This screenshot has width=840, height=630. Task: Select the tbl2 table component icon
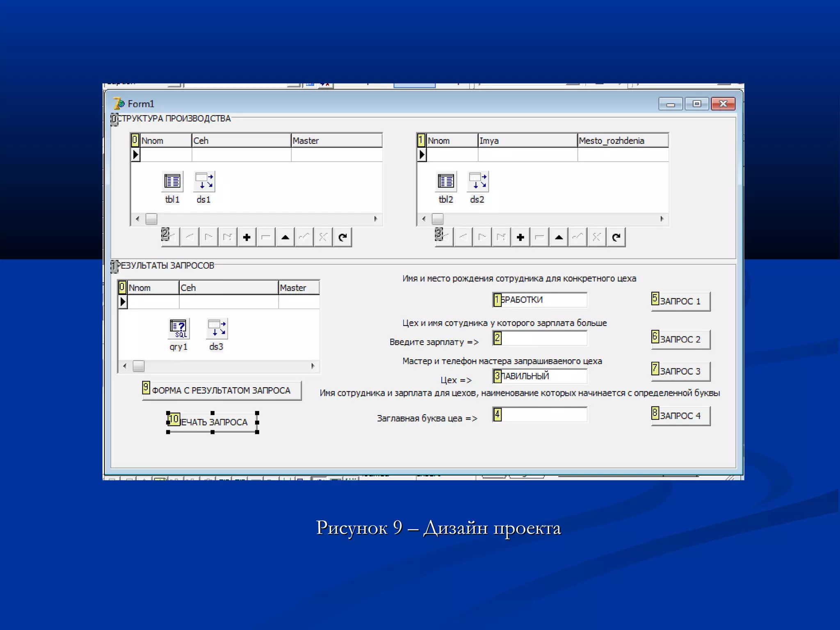pyautogui.click(x=446, y=181)
